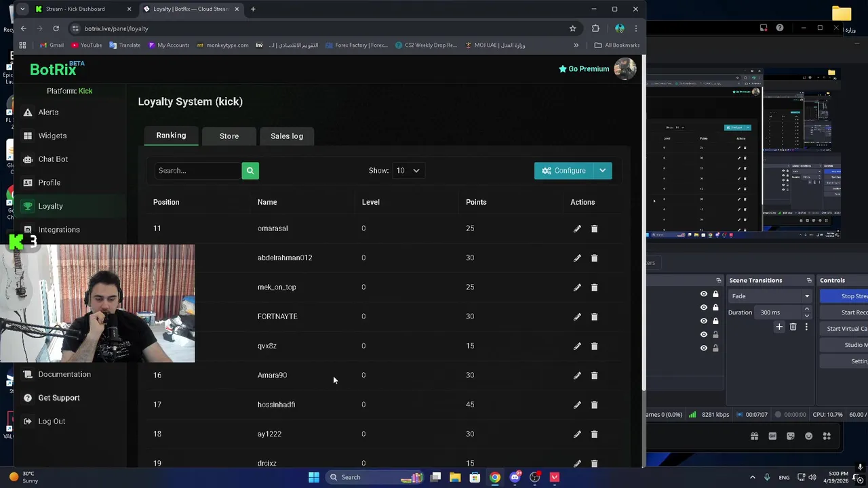Edit hossinhadfi's entry pencil icon
The width and height of the screenshot is (868, 488).
click(x=577, y=405)
